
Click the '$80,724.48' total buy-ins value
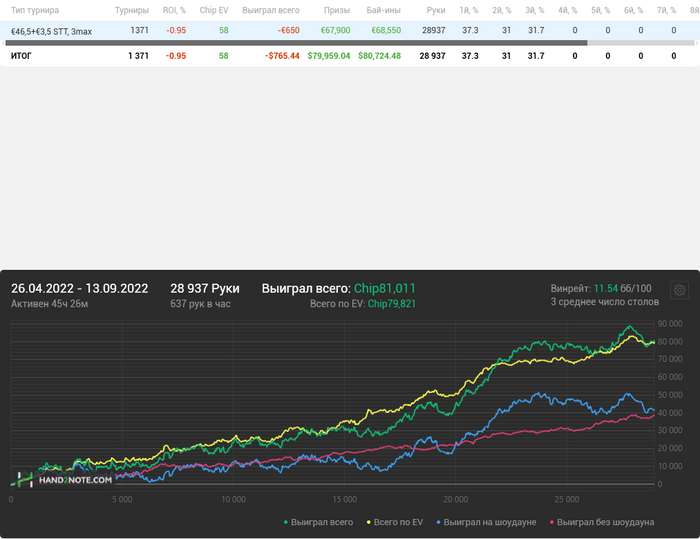pos(379,56)
